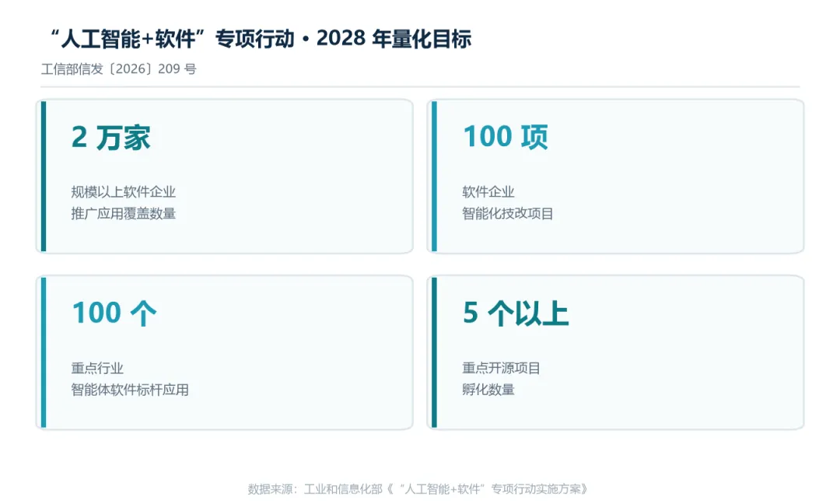The height and width of the screenshot is (504, 840).
Task: Select the 软件企业 label in the 100 项 card
Action: coord(488,192)
